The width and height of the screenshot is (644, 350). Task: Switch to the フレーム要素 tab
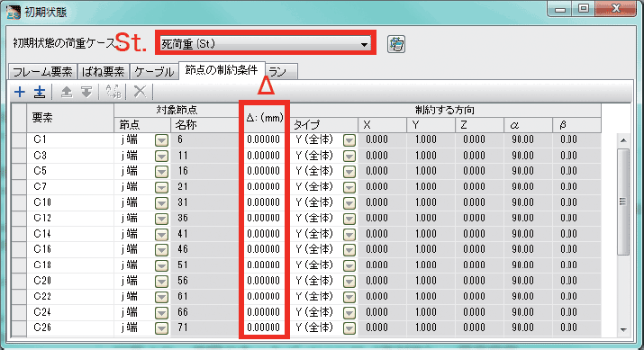point(42,72)
